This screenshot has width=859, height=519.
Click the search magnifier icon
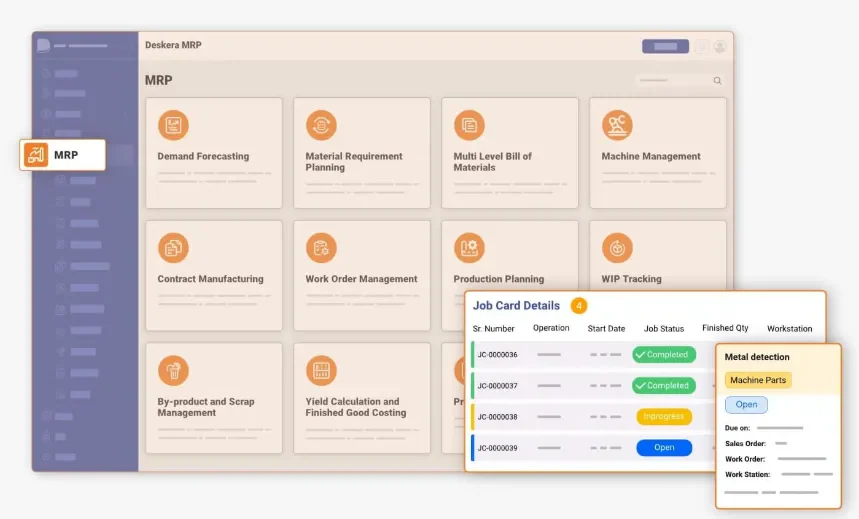pos(717,81)
